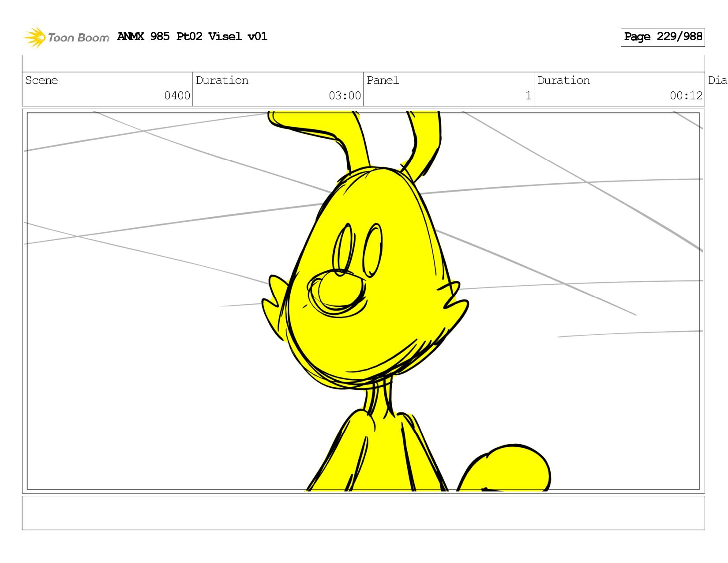Screen dimensions: 728x563
Task: Select the title text 'ANMX 985 Pt02 Visel v01'
Action: point(192,36)
